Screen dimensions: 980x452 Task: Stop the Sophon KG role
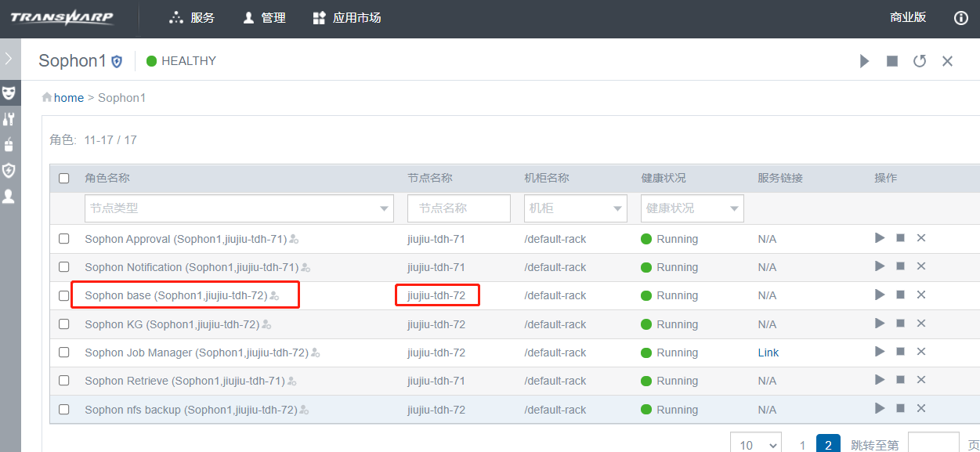click(900, 324)
